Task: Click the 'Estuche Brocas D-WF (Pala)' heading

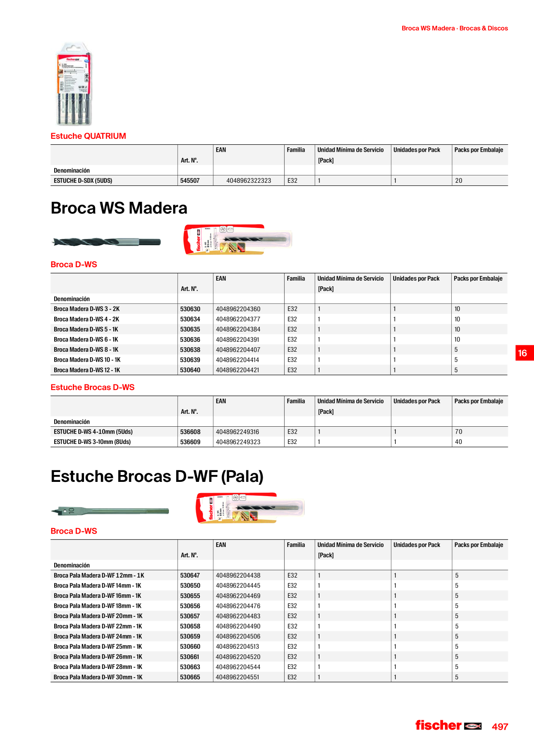Action: pos(157,476)
